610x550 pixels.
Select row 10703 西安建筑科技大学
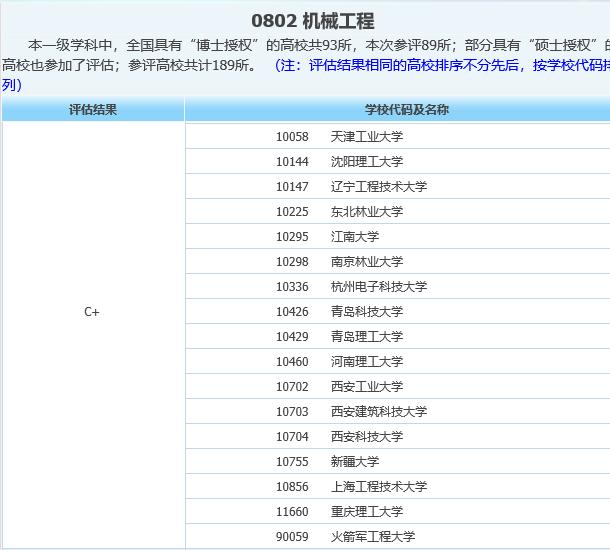[398, 411]
